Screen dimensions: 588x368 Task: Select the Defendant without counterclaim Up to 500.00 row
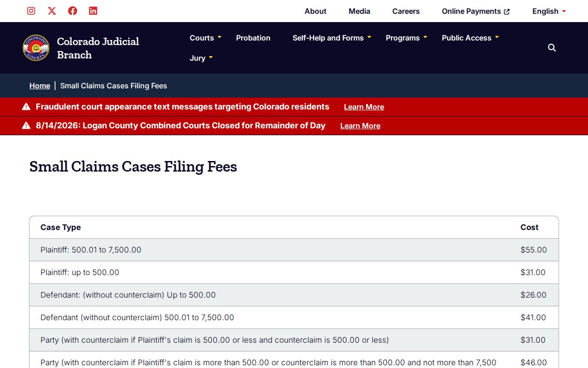(x=294, y=295)
